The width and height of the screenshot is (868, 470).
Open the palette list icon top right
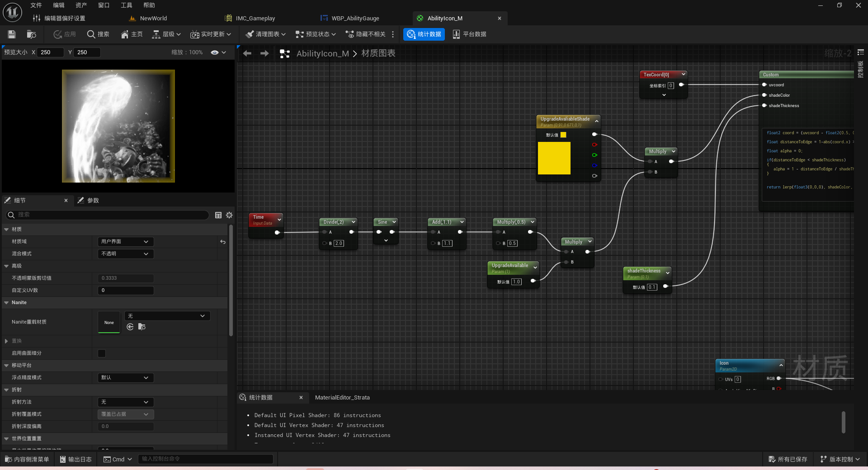click(x=861, y=52)
